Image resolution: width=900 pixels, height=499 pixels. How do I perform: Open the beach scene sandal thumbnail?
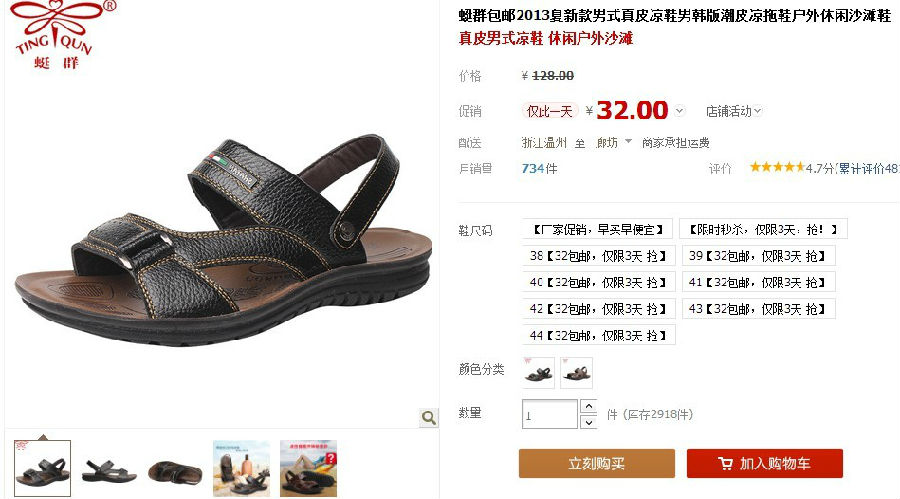(241, 469)
